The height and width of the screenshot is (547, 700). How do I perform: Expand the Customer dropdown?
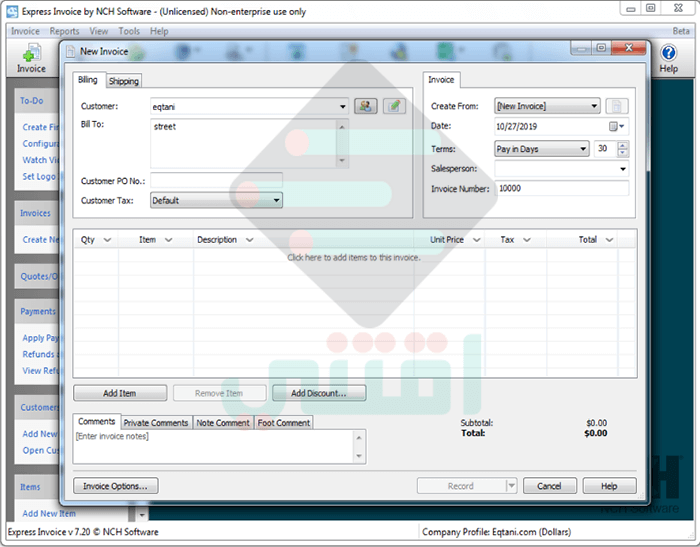342,107
